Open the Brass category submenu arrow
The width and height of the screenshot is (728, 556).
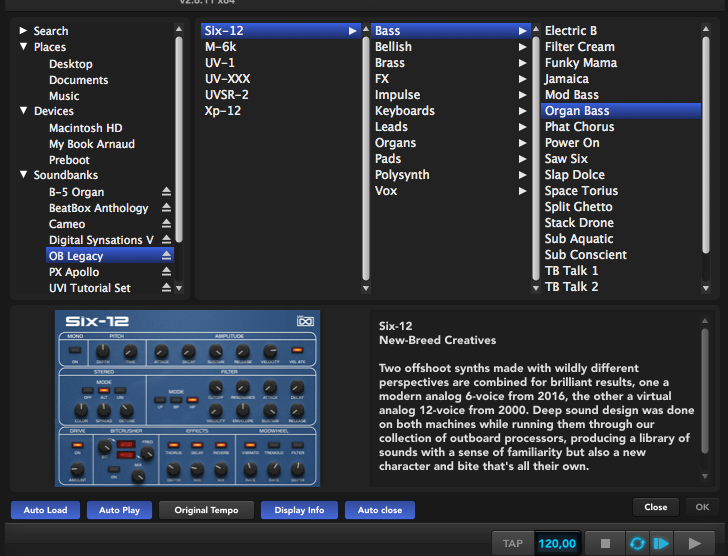click(522, 63)
